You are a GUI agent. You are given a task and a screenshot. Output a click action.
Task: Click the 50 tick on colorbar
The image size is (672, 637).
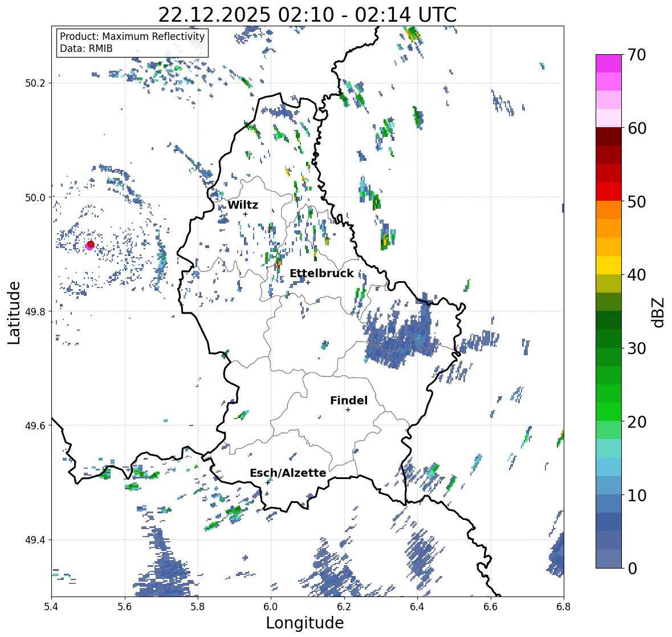coord(637,201)
